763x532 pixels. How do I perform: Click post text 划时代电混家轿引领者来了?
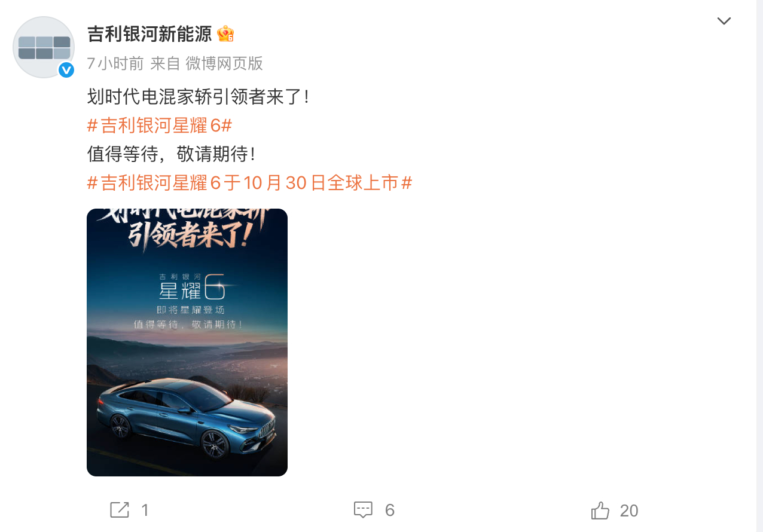[198, 97]
